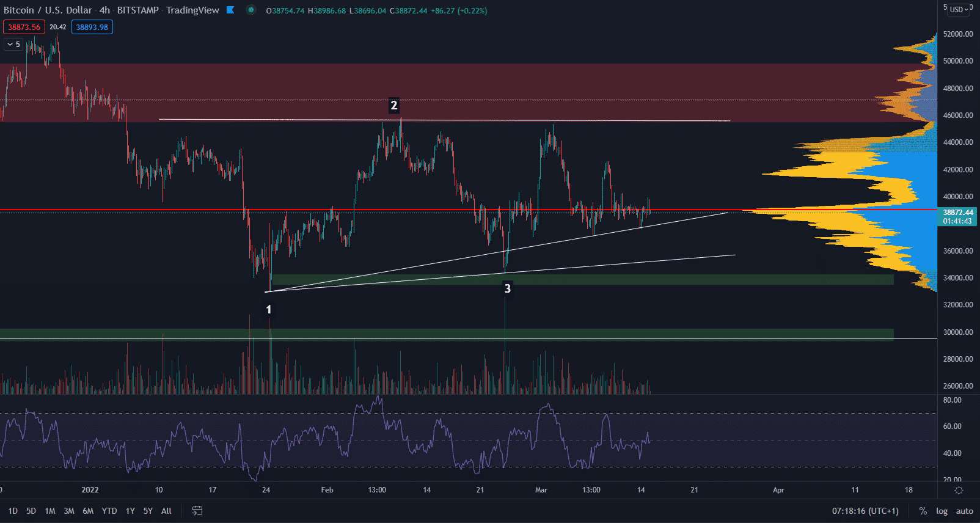Click the teal market status indicator
Viewport: 980px width, 523px height.
coord(251,10)
